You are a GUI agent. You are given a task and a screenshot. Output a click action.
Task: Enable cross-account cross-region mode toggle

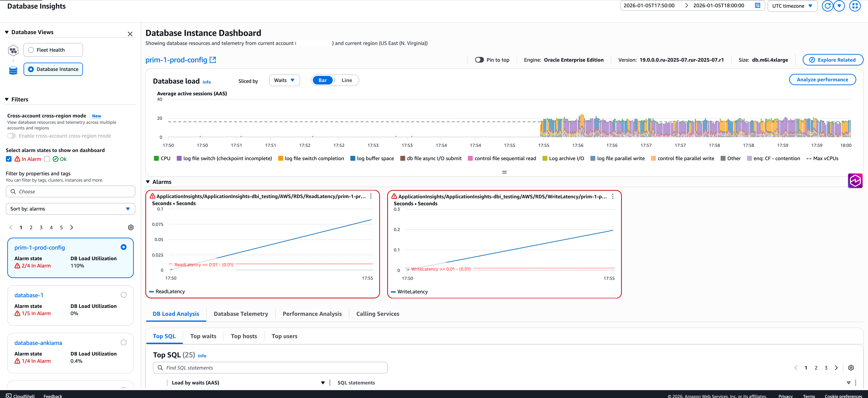(x=12, y=136)
